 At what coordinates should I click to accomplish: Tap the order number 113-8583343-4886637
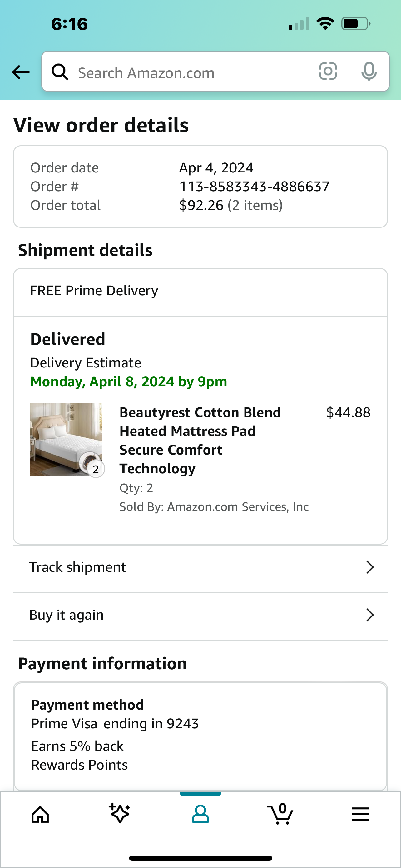click(254, 187)
